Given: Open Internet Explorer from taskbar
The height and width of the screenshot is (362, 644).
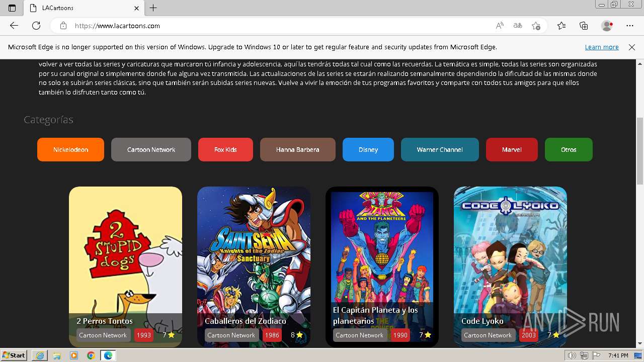Looking at the screenshot, I should 40,355.
